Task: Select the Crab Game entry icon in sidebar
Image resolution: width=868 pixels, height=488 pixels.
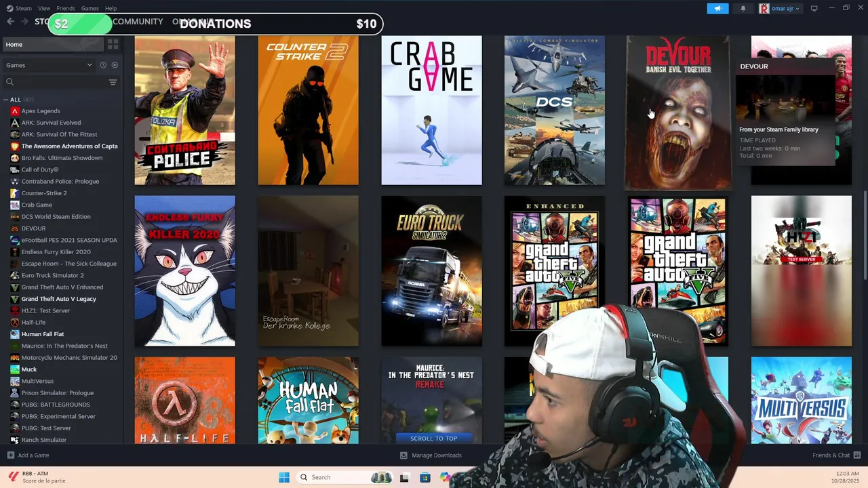Action: [15, 205]
